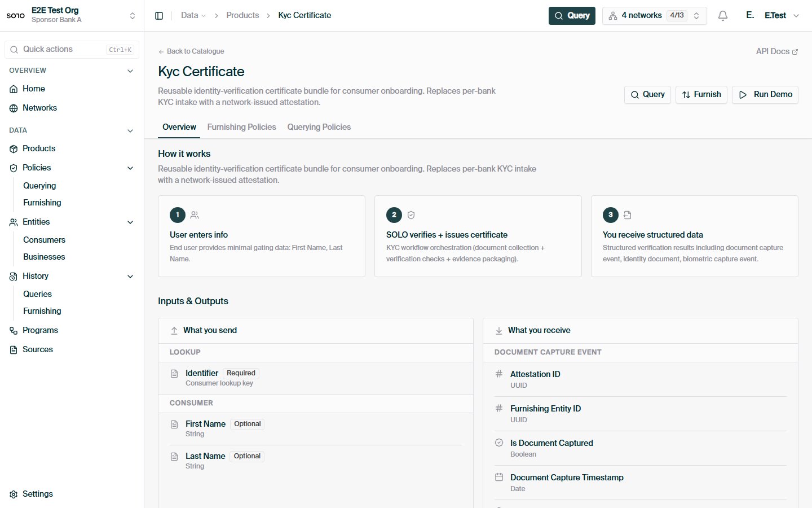The width and height of the screenshot is (812, 508).
Task: Go Back to Catalogue
Action: pyautogui.click(x=191, y=51)
